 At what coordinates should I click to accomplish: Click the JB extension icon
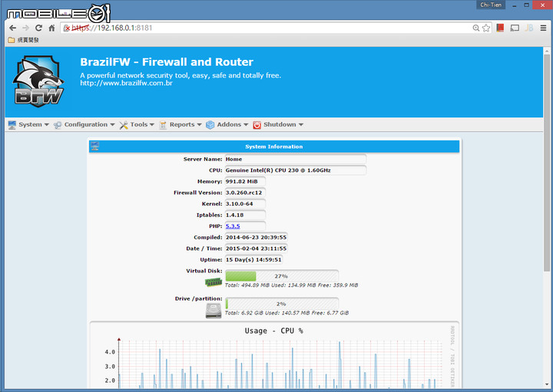point(529,28)
